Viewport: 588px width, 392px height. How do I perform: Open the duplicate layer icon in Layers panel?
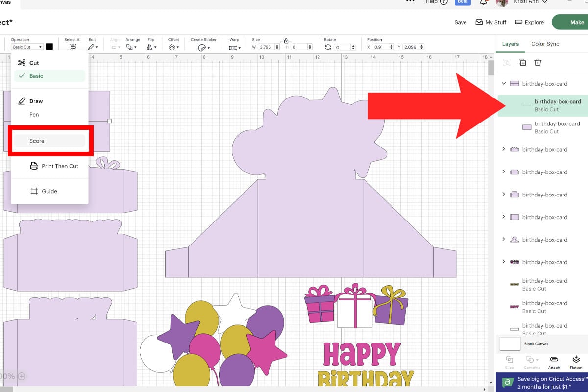[522, 62]
